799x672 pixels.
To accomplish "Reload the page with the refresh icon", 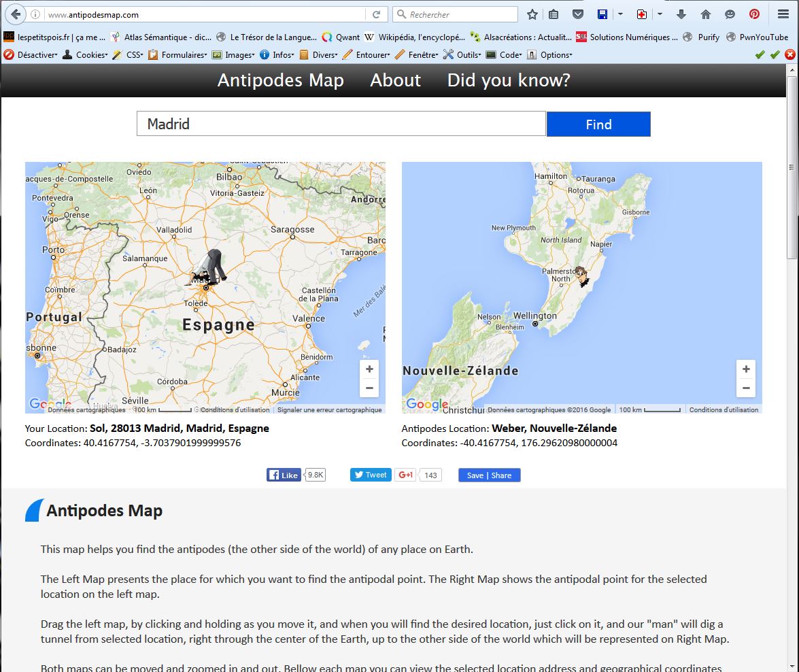I will coord(376,14).
